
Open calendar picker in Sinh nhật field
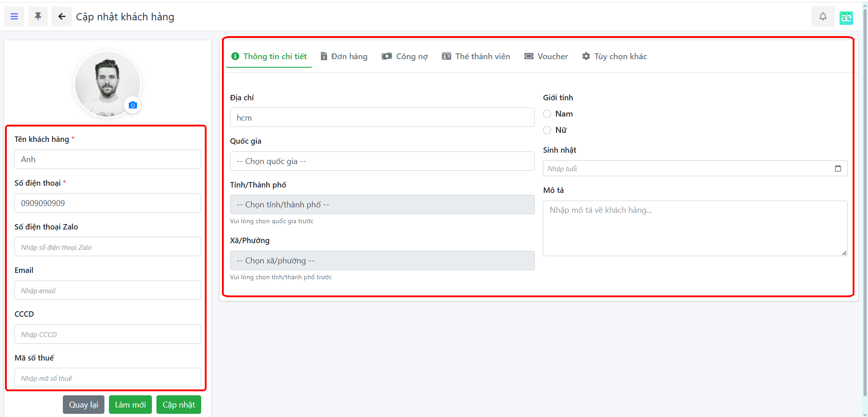click(838, 169)
